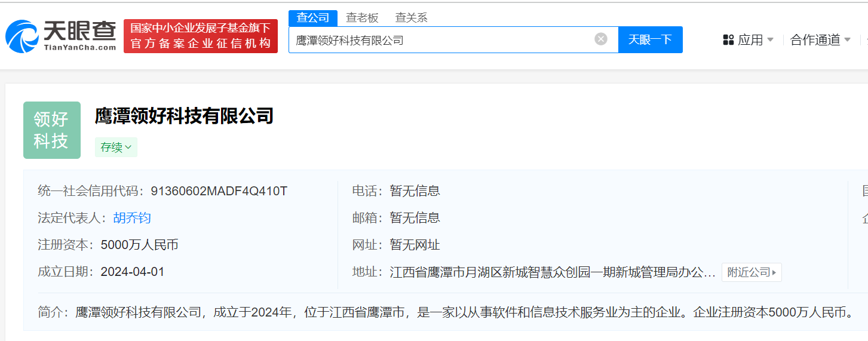This screenshot has height=341, width=868.
Task: Switch to the 查公司 tab
Action: tap(313, 18)
